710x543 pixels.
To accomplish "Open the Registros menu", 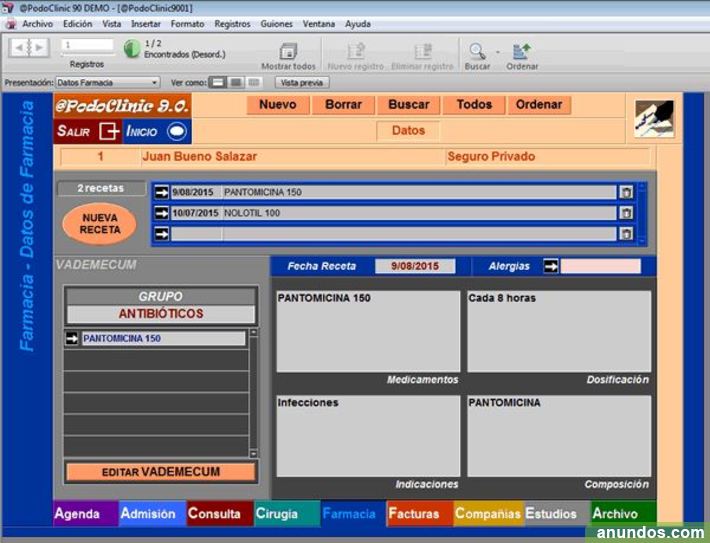I will coord(232,24).
